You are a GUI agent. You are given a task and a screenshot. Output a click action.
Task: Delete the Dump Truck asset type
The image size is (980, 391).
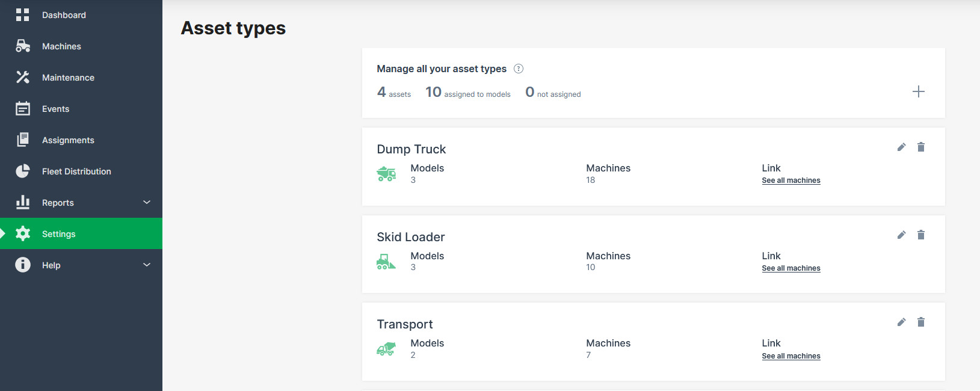(x=920, y=147)
